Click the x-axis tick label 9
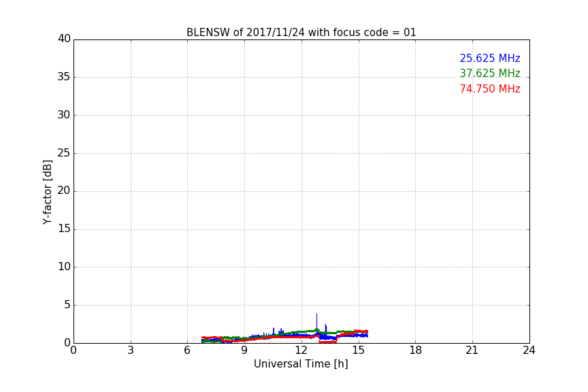The width and height of the screenshot is (588, 392). tap(244, 350)
